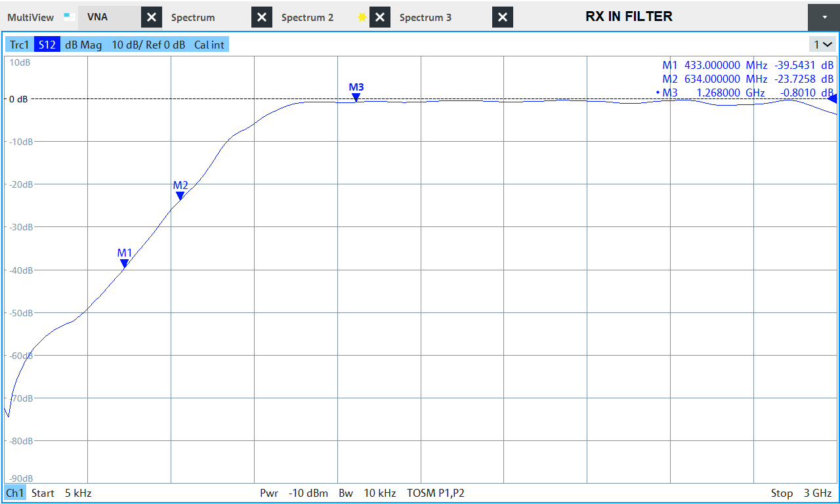Open the top-right dropdown arrow menu
This screenshot has height=504, width=840.
(824, 18)
